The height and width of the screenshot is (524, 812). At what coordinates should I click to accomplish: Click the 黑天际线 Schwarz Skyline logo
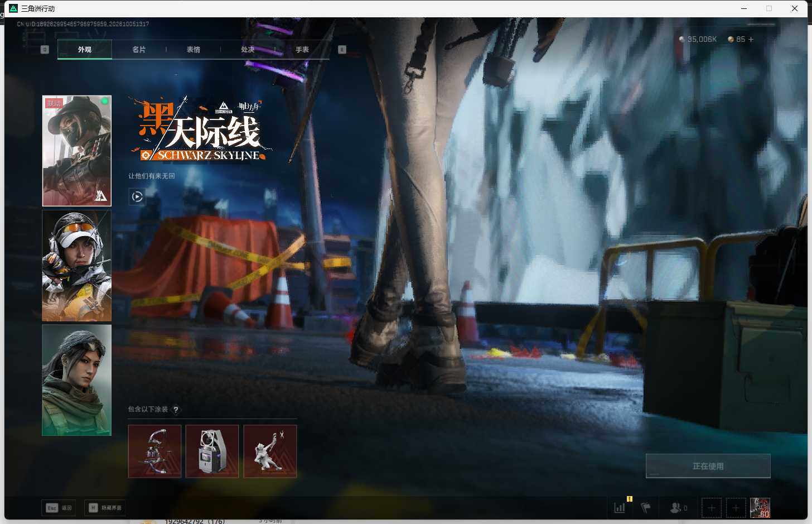pyautogui.click(x=201, y=129)
